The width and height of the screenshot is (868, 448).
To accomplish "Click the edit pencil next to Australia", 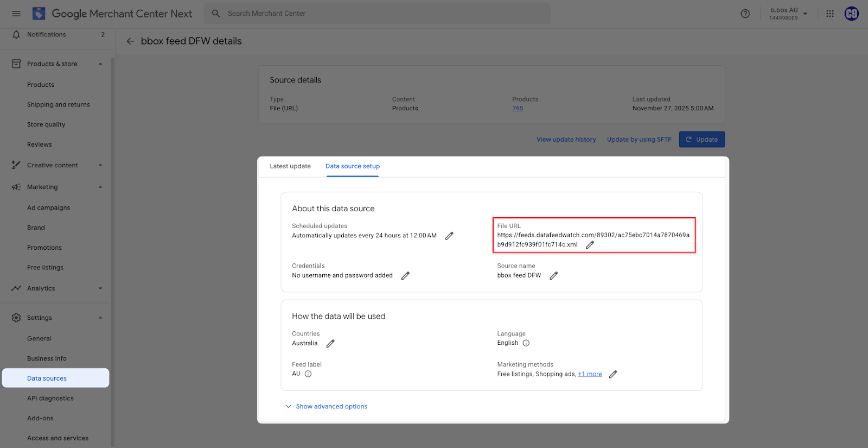I will coord(330,343).
